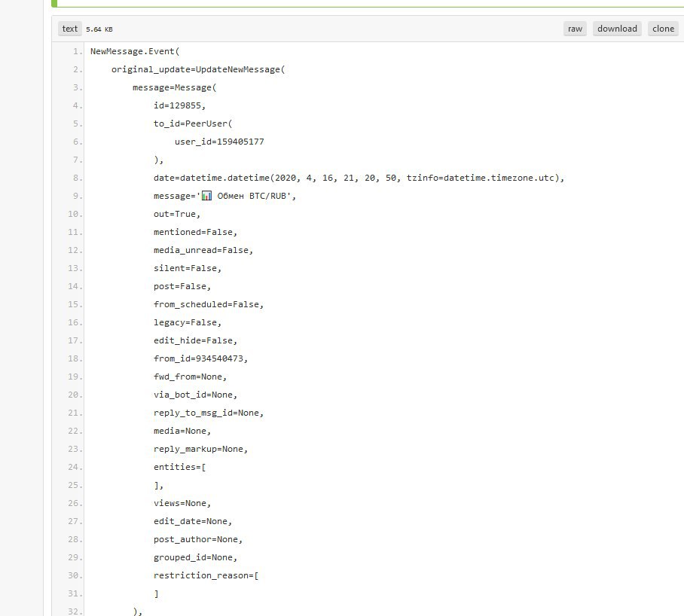Click line number 24 in gutter
This screenshot has width=684, height=616.
coord(75,468)
